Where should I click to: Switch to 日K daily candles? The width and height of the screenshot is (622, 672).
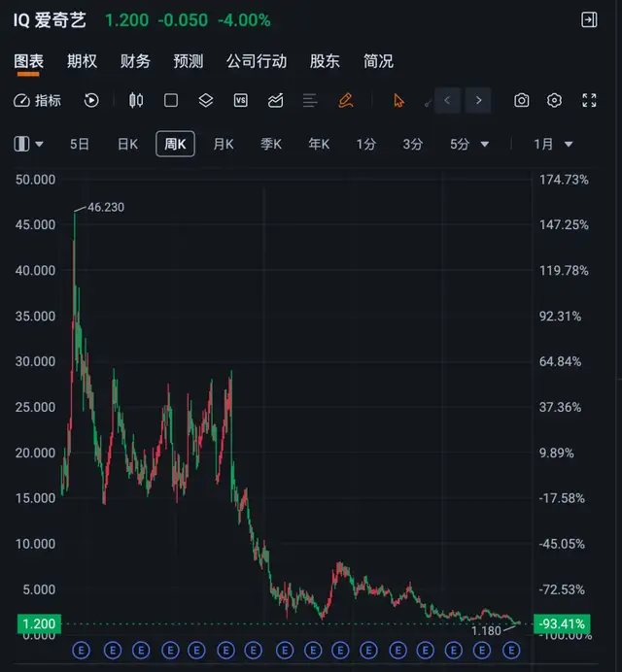point(127,144)
